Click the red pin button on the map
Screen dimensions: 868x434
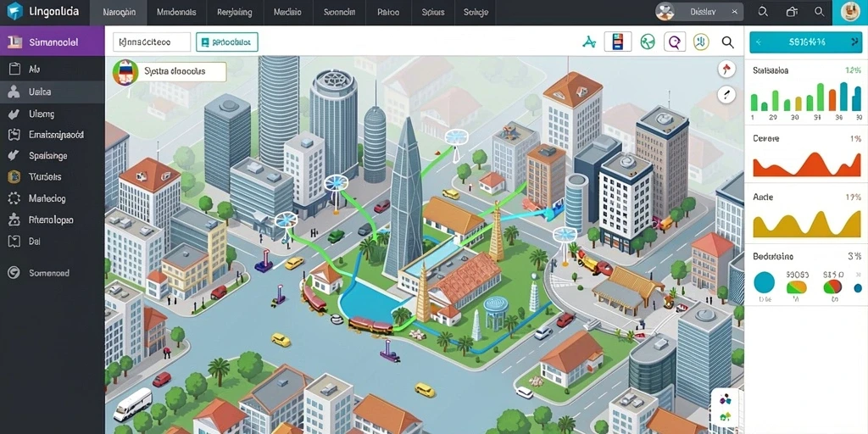pos(726,70)
